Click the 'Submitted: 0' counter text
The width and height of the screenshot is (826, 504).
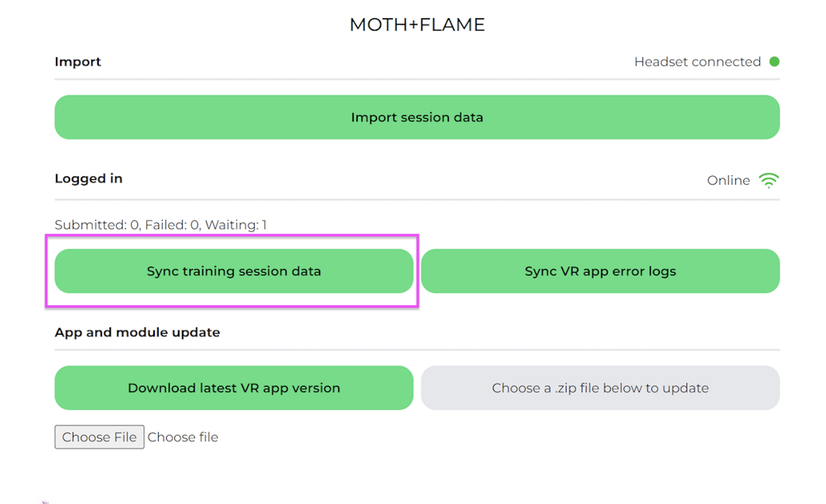point(97,225)
